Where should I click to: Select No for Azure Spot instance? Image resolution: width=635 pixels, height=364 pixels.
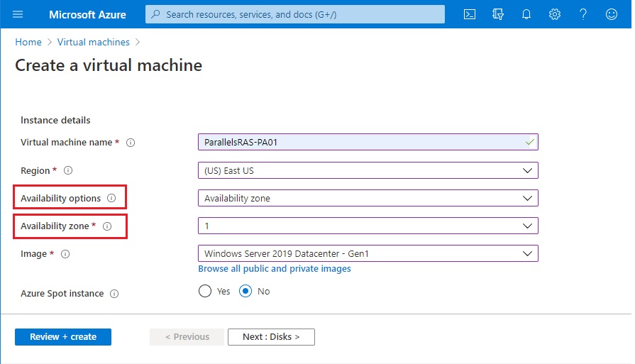(x=245, y=291)
